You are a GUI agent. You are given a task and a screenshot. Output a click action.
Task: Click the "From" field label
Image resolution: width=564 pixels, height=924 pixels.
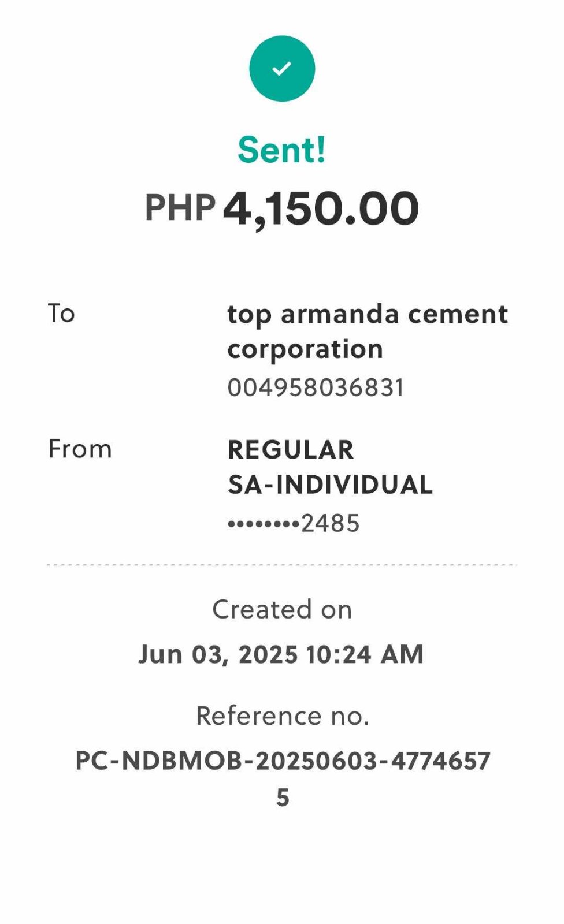[80, 449]
